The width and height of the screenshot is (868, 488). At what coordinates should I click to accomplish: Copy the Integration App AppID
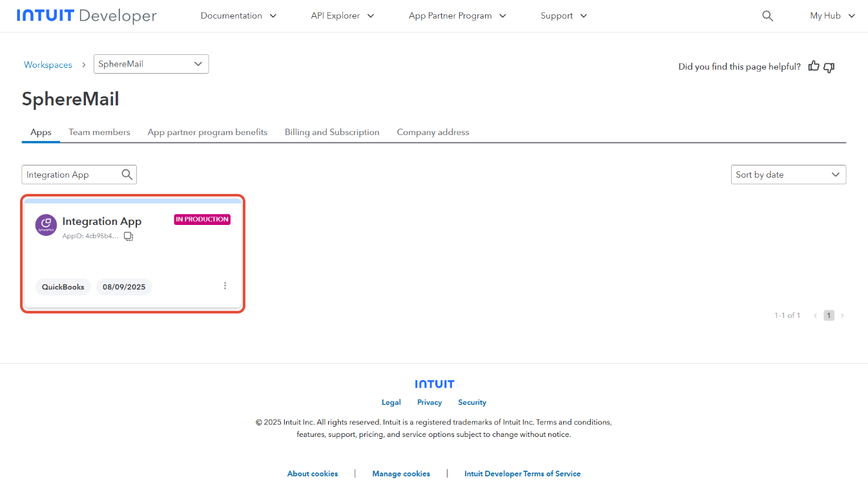(129, 237)
